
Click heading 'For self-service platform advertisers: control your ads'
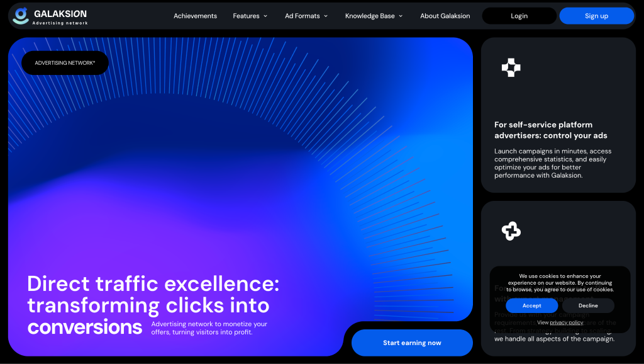click(550, 130)
